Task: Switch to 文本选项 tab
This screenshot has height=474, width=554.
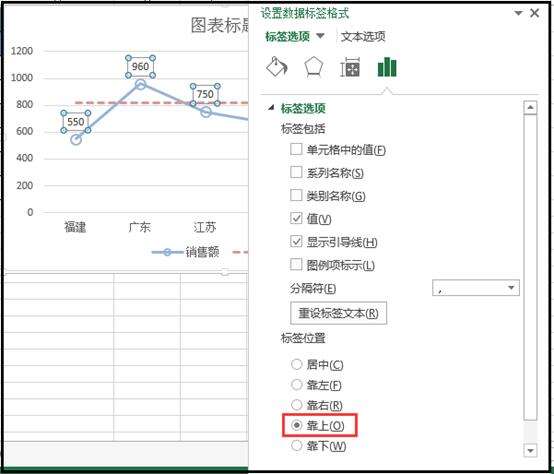Action: pos(363,36)
